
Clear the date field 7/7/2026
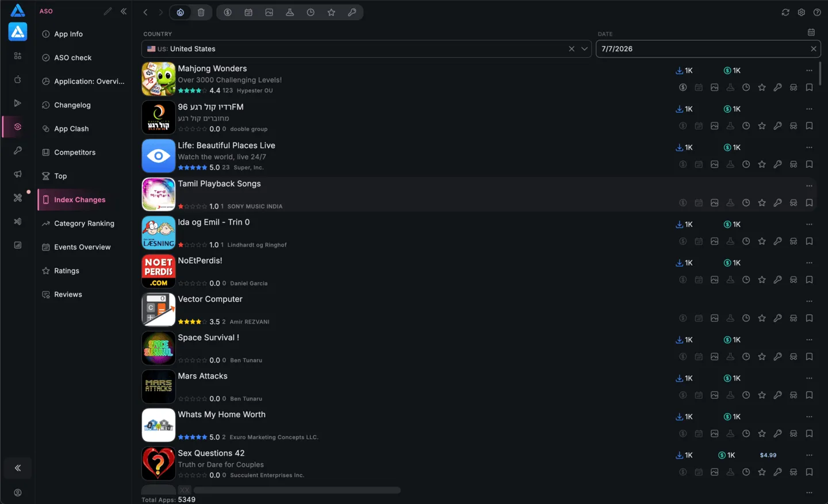814,49
